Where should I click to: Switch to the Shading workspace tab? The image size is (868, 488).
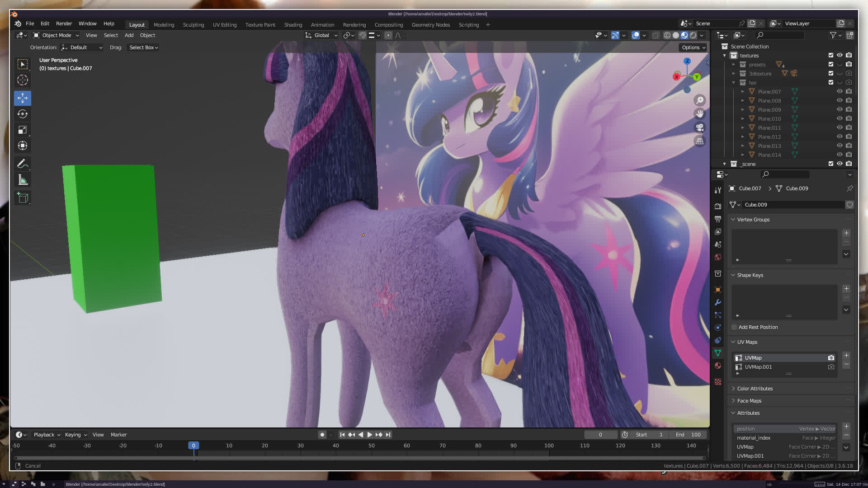[x=293, y=25]
